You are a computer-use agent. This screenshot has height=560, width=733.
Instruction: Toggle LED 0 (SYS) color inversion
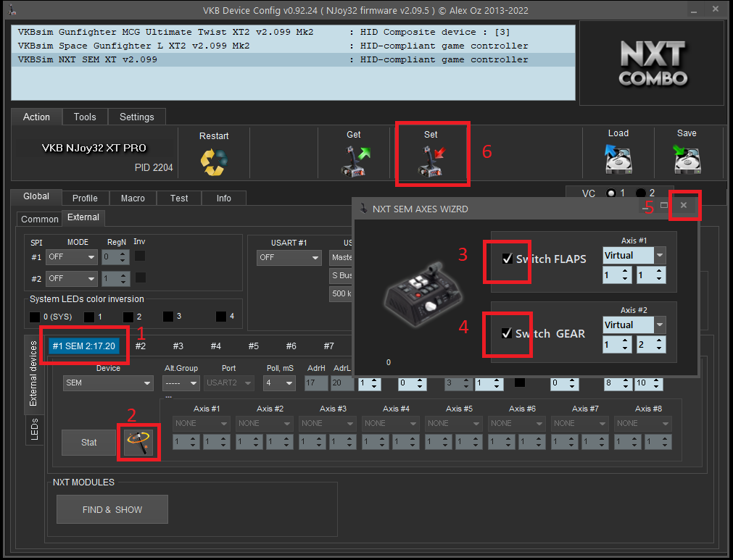pos(35,317)
